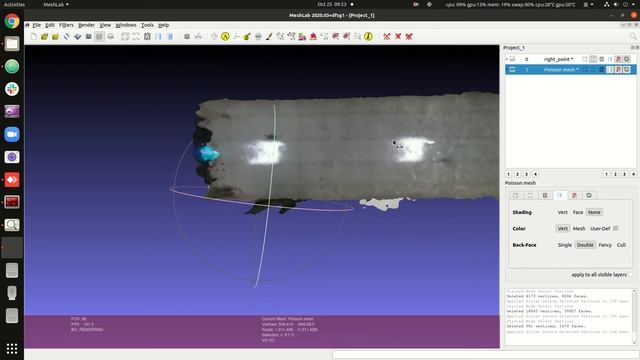Click the log panel vertical scrollbar
Image resolution: width=640 pixels, height=360 pixels.
pos(634,317)
